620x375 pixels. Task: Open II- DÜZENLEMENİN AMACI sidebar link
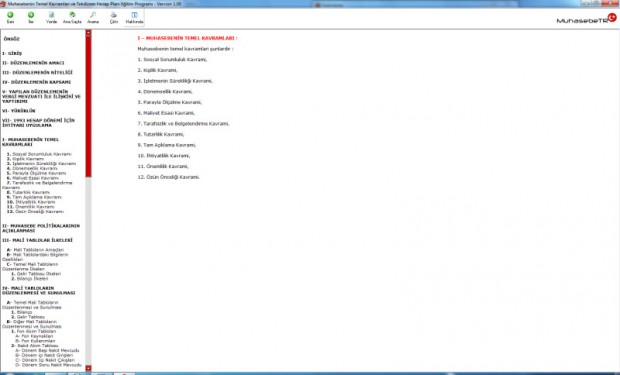33,63
